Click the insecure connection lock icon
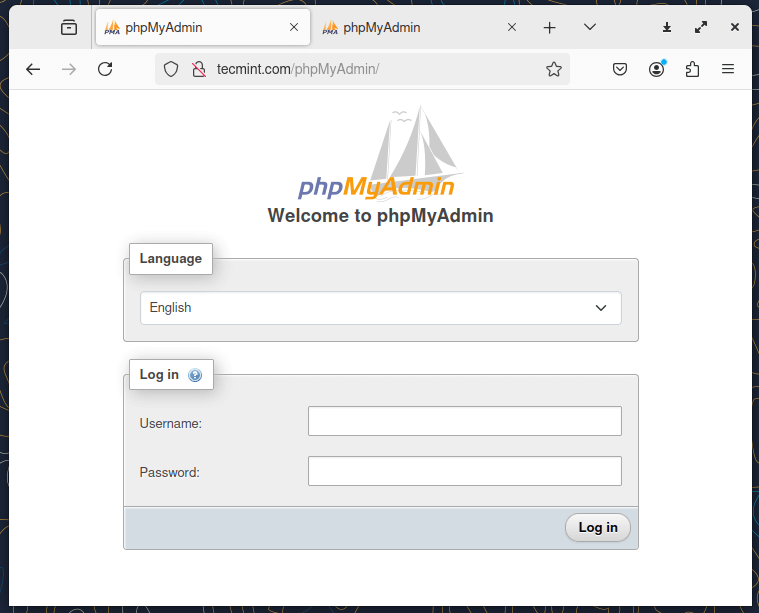 pos(198,69)
